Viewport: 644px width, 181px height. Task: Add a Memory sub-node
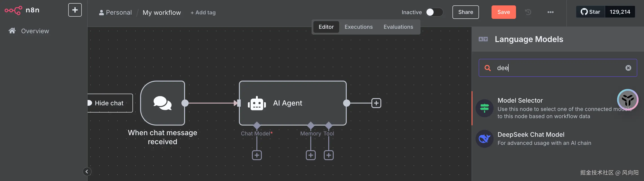coord(311,155)
